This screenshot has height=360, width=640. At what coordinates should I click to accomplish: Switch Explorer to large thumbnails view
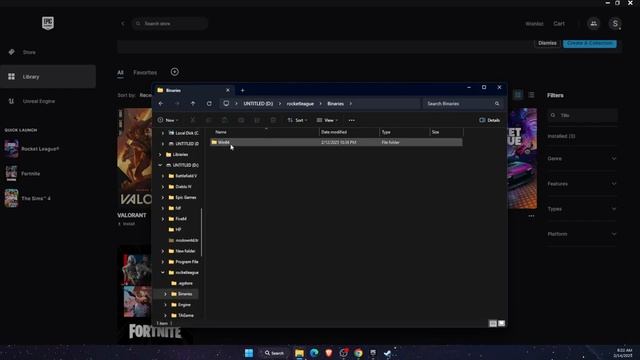502,323
